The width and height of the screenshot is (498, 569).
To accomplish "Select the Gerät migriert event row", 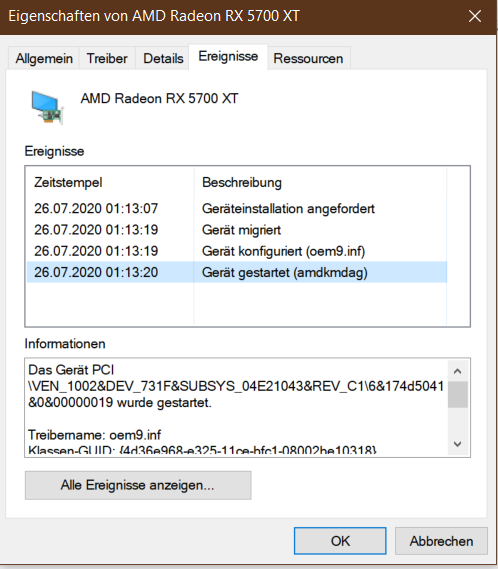I will (237, 230).
